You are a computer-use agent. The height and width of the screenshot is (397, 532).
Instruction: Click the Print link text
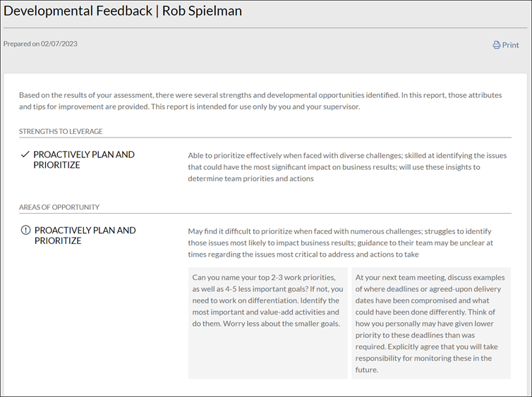click(510, 45)
